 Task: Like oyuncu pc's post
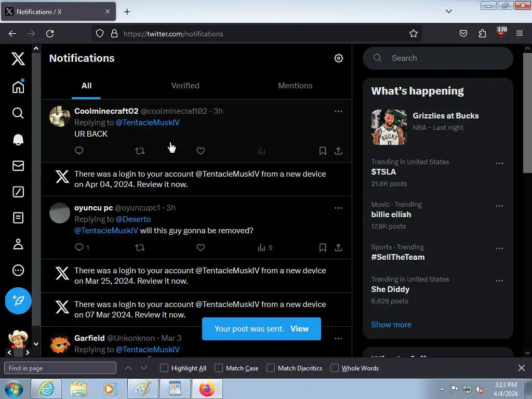click(x=201, y=247)
